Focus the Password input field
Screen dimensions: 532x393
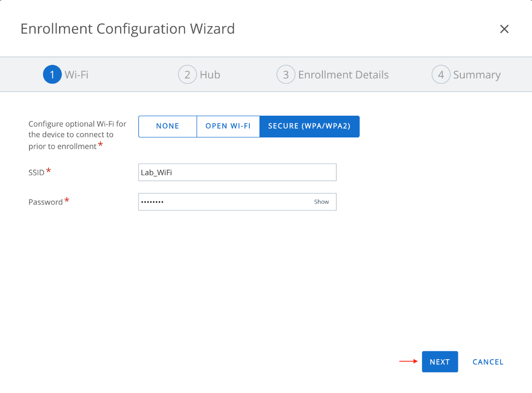(x=223, y=202)
